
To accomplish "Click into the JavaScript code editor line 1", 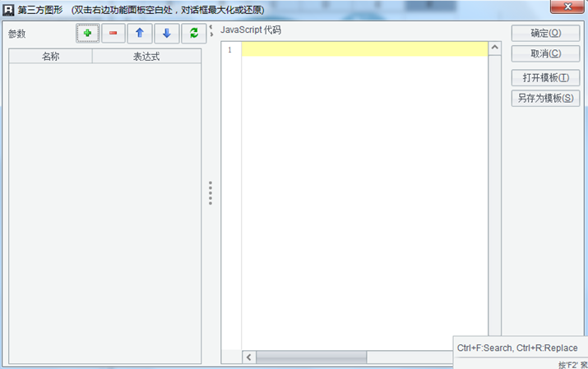I will click(364, 49).
